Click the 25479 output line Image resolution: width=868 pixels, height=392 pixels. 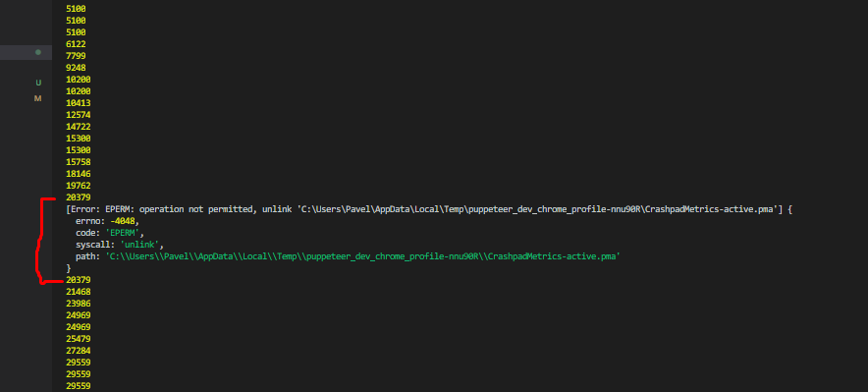[78, 339]
